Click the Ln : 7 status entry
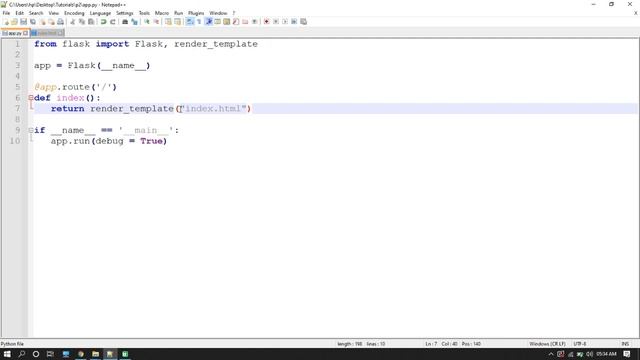The width and height of the screenshot is (640, 360). click(x=431, y=344)
